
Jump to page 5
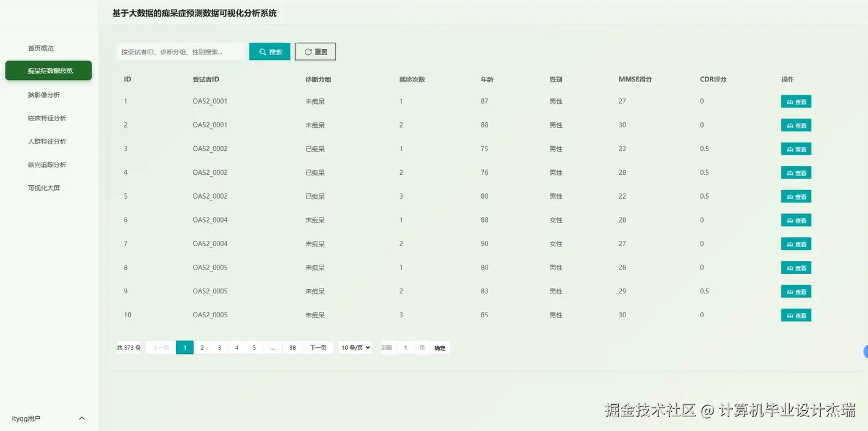254,348
